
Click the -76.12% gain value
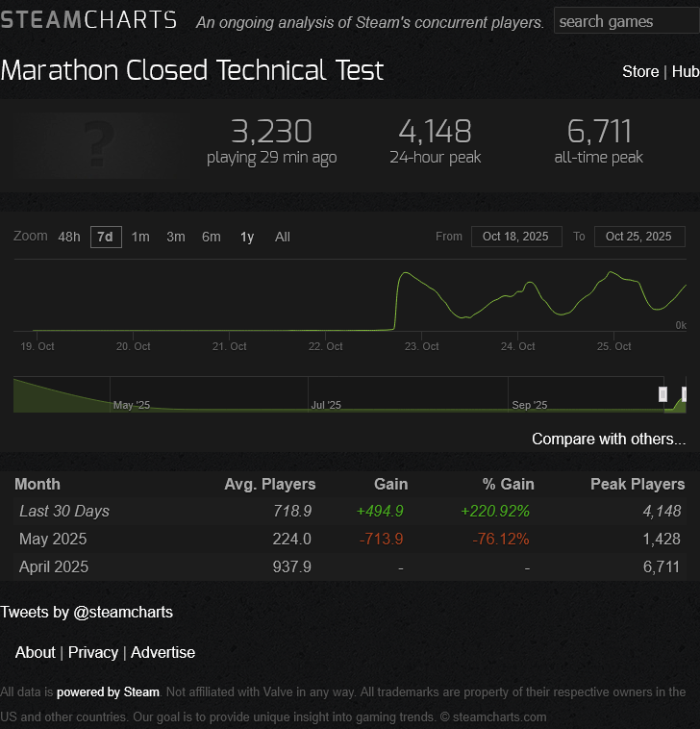501,540
